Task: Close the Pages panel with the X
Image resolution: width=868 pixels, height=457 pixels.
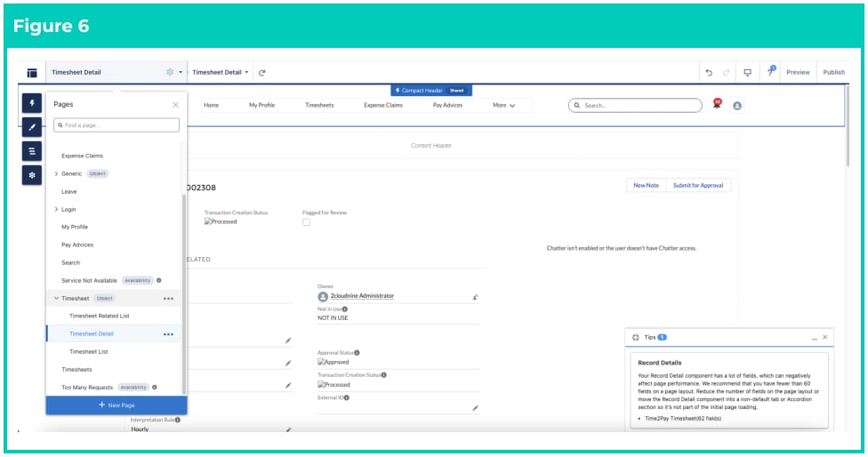Action: click(175, 105)
